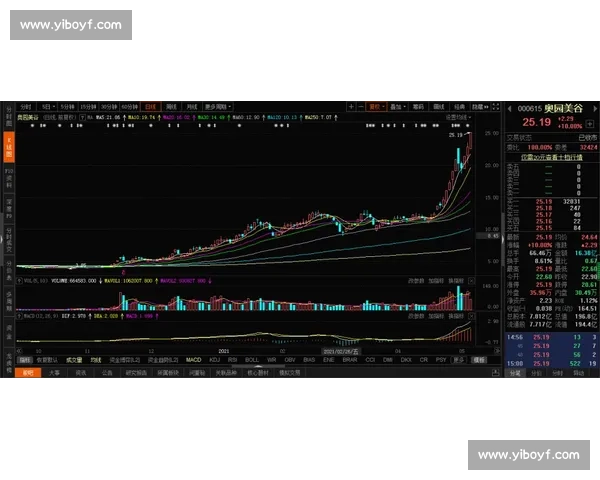
Task: Go to next stock arrow
Action: [x=595, y=109]
